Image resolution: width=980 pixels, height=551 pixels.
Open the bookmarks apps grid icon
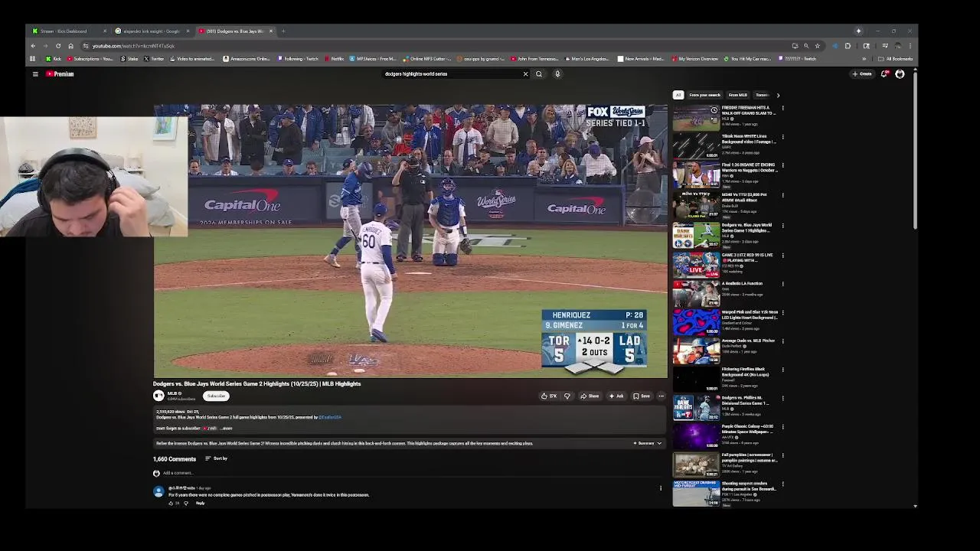32,59
